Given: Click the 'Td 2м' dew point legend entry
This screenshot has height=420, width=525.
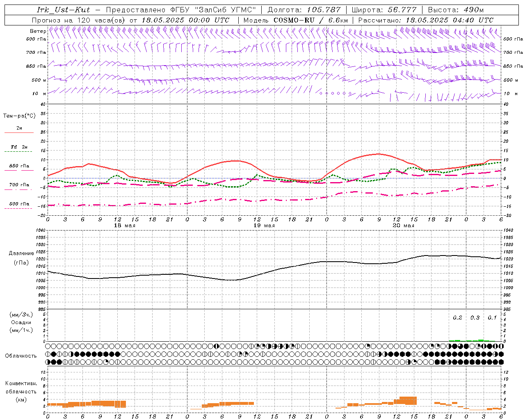Looking at the screenshot, I should tap(19, 147).
